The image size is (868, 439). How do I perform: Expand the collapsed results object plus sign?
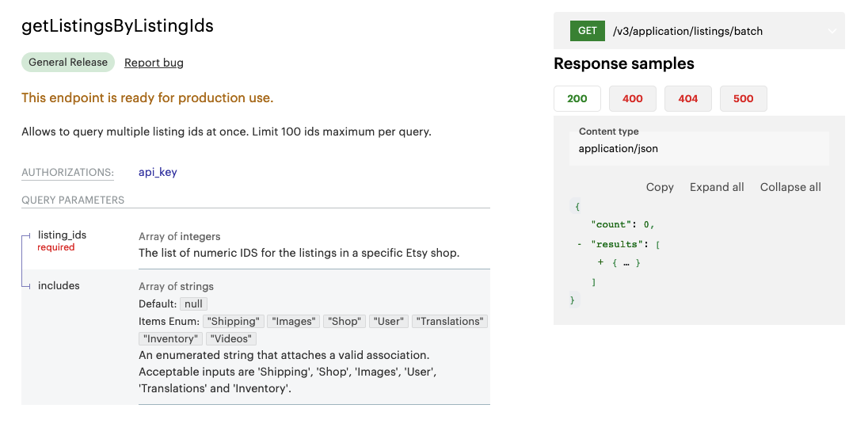600,262
